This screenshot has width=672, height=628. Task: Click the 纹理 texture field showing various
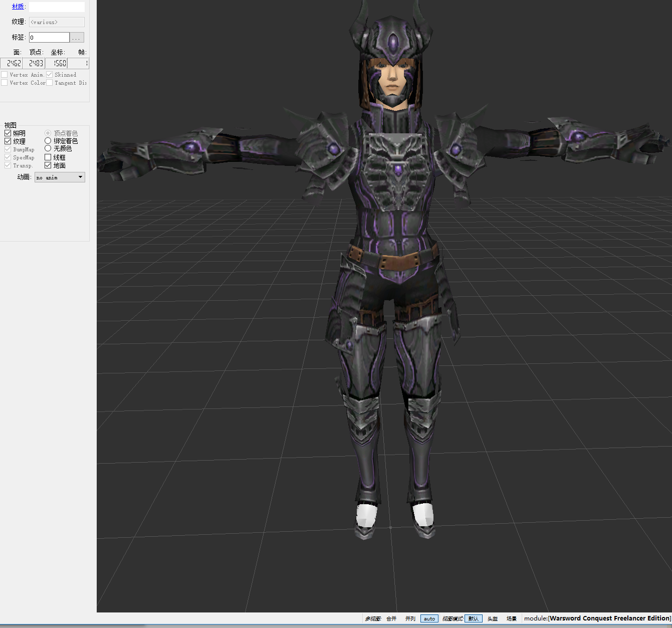point(57,22)
